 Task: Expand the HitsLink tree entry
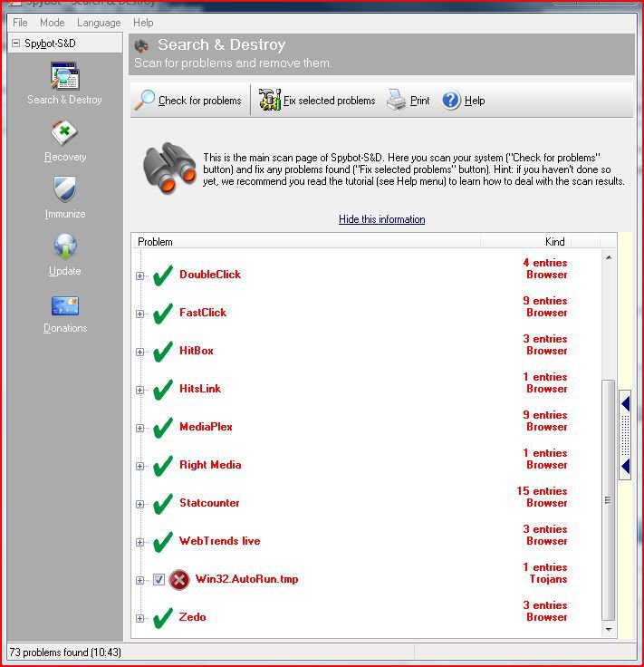tap(139, 390)
